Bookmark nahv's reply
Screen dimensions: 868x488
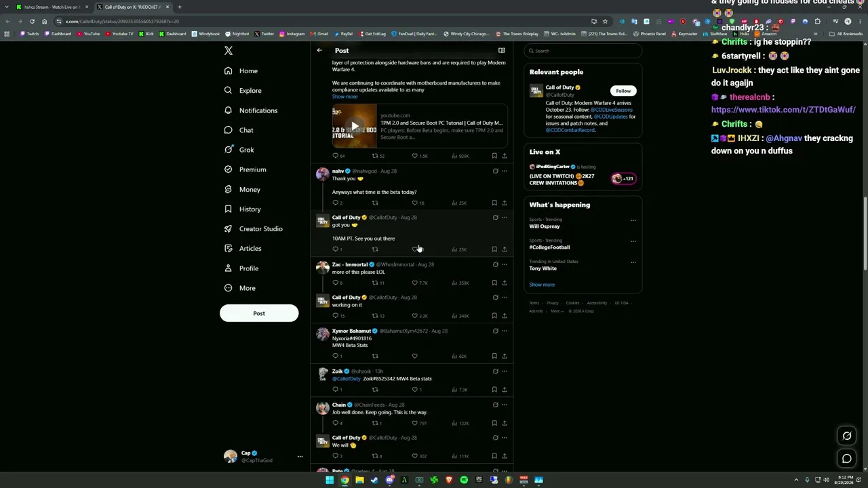(494, 203)
